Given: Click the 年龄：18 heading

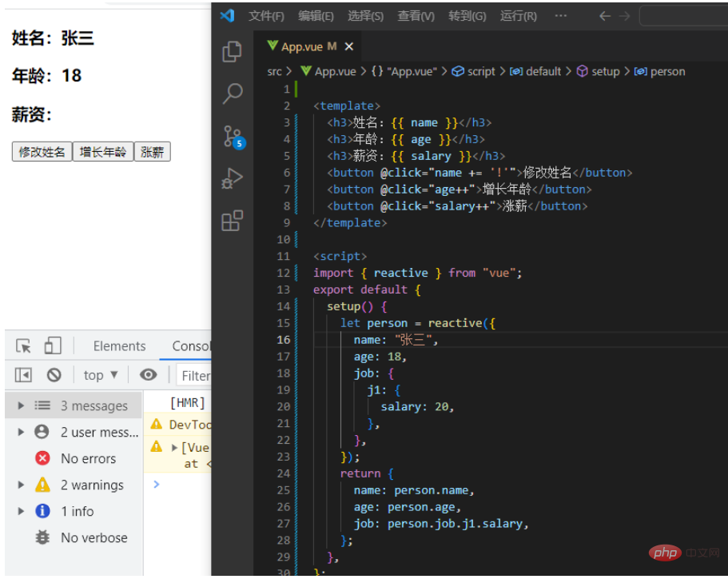Looking at the screenshot, I should coord(47,75).
